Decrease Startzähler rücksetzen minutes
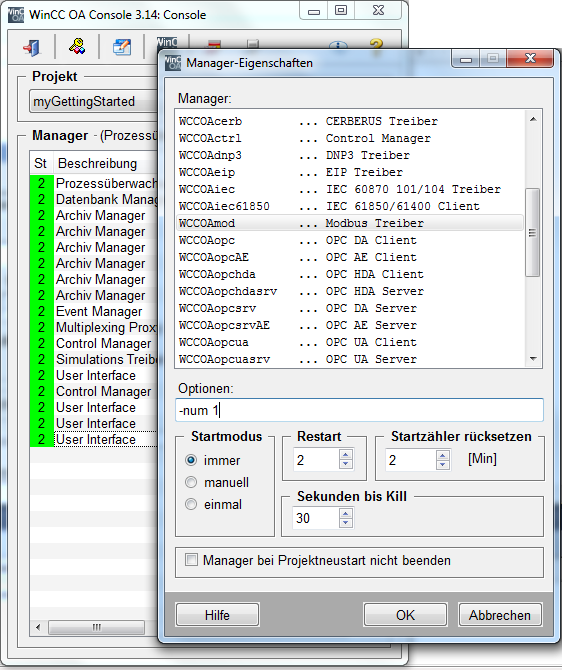This screenshot has width=562, height=670. pyautogui.click(x=443, y=465)
